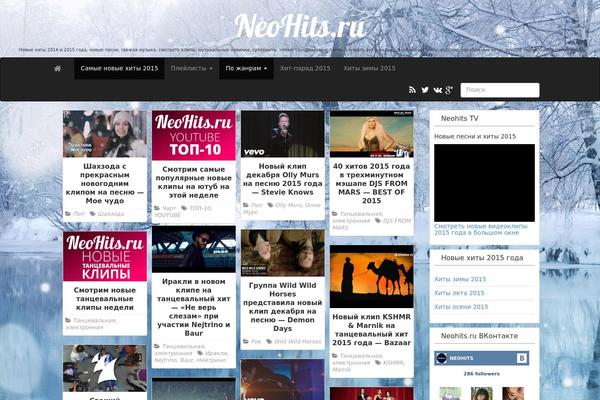Play the Neohits TV video player
Image resolution: width=600 pixels, height=400 pixels.
point(484,183)
